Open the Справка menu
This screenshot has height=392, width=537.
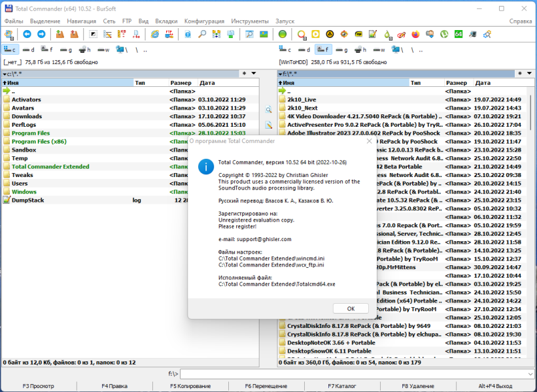click(520, 21)
